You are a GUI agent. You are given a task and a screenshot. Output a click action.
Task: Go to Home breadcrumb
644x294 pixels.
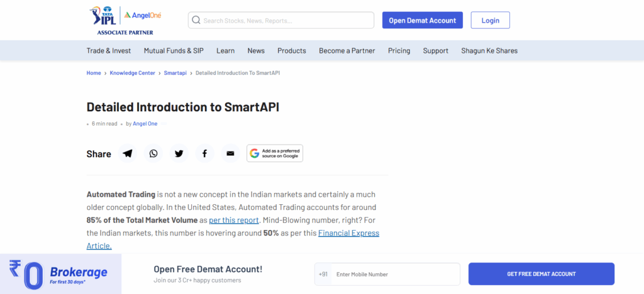click(94, 73)
